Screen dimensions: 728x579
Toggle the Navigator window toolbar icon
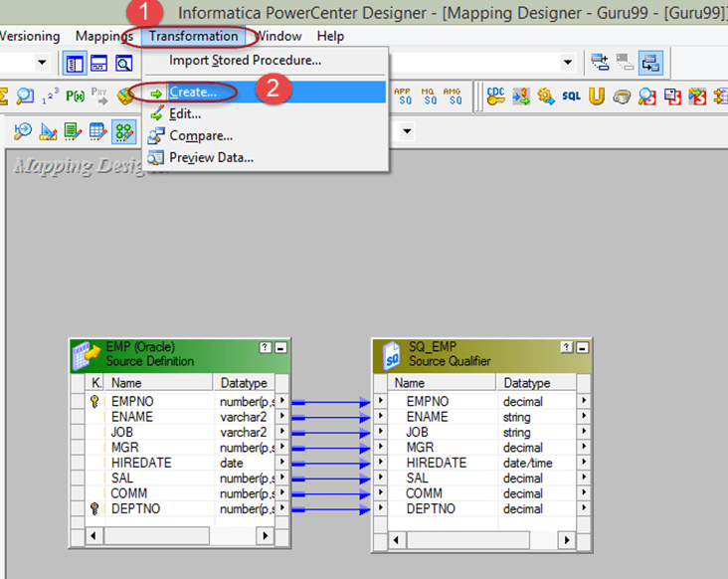pyautogui.click(x=75, y=63)
